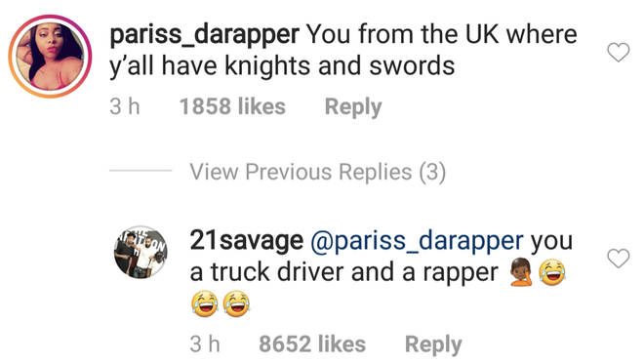
Task: Click the laughing emoji next to the facepalm
Action: pyautogui.click(x=552, y=272)
